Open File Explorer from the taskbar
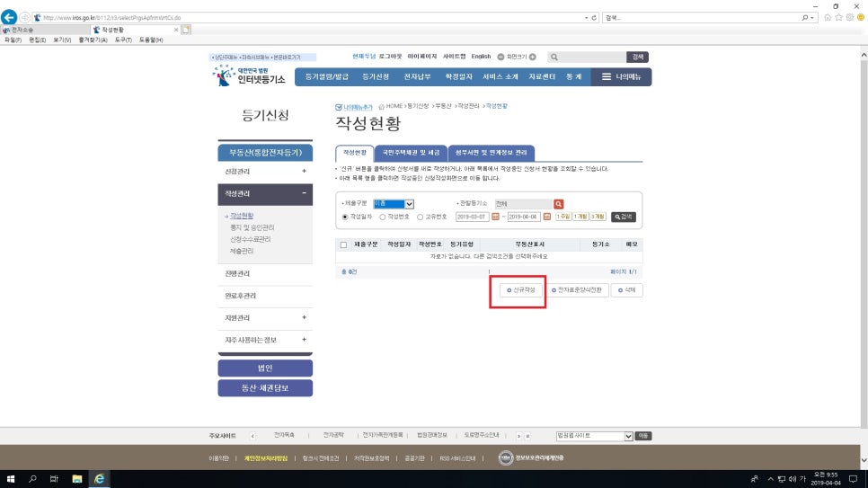 [77, 479]
